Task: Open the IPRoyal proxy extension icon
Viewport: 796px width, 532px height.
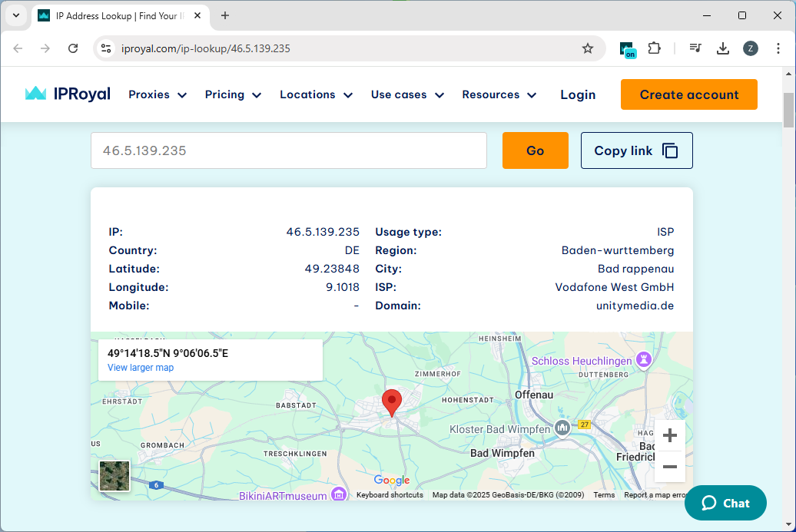Action: click(x=628, y=49)
